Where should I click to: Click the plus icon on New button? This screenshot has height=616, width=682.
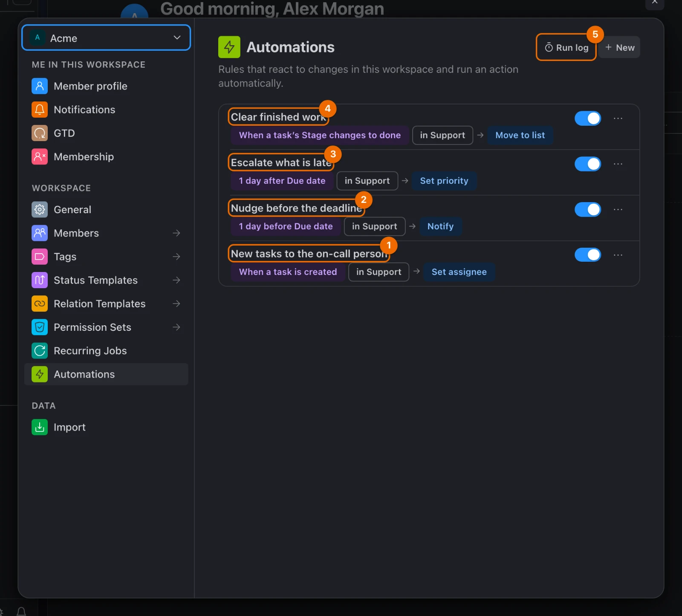click(x=608, y=47)
